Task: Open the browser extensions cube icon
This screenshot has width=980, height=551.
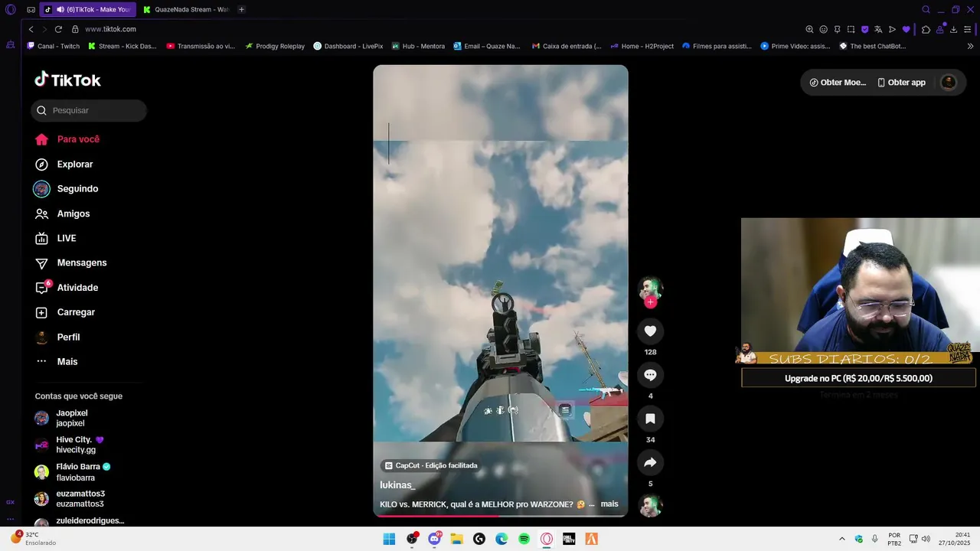Action: [926, 29]
